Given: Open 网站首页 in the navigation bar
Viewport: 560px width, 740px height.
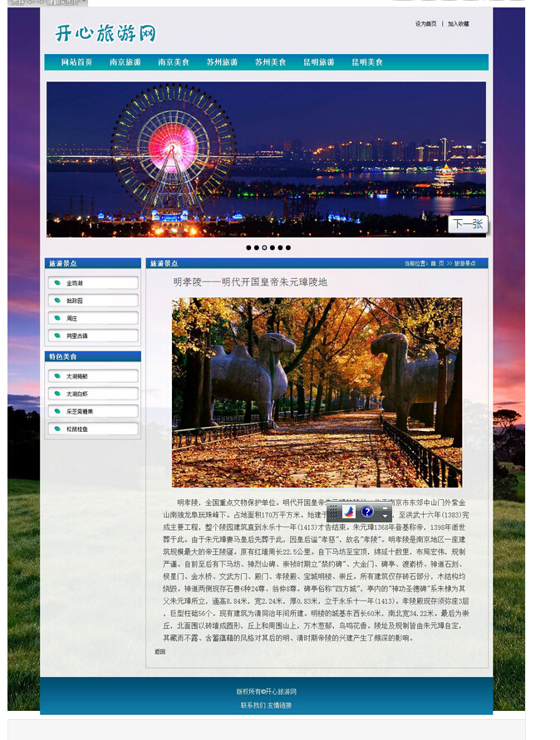Looking at the screenshot, I should pos(76,62).
